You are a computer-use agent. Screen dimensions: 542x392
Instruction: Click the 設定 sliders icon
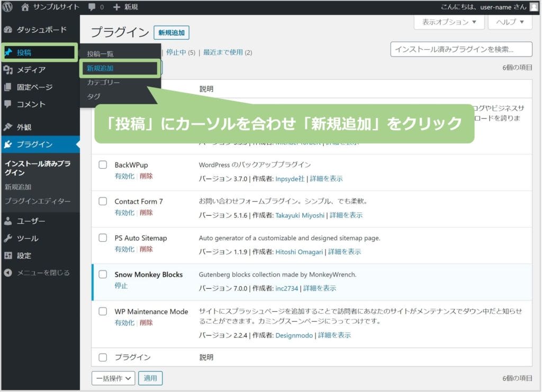click(x=8, y=256)
